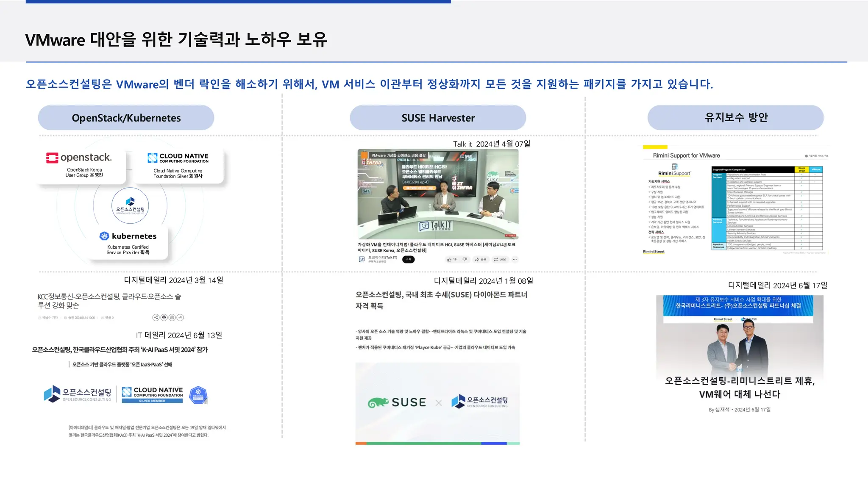Click the Cloud Native Computing Foundation logo card

[x=178, y=165]
